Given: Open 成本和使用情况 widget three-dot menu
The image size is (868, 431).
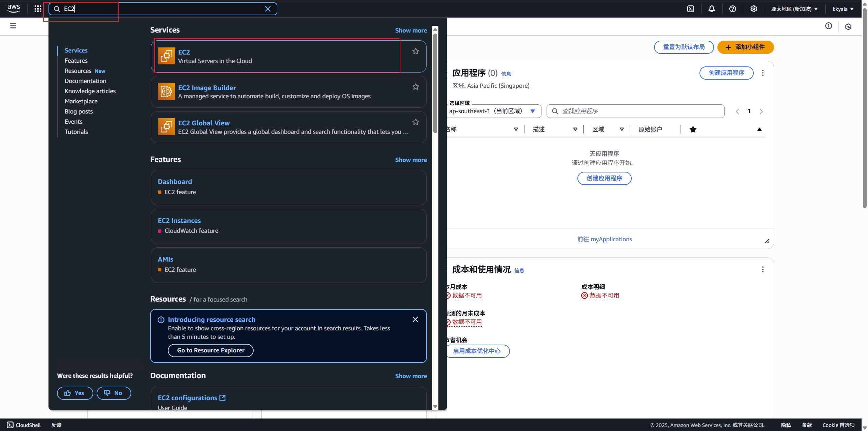Looking at the screenshot, I should (763, 269).
